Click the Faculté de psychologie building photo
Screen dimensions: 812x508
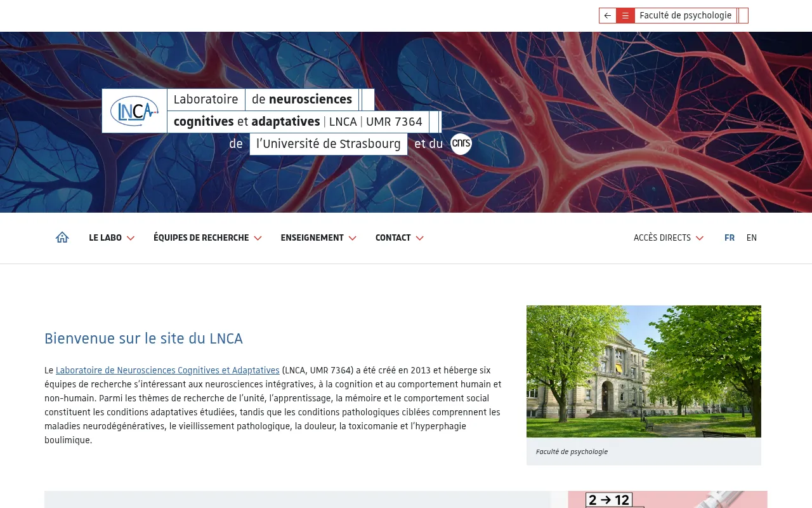[644, 371]
